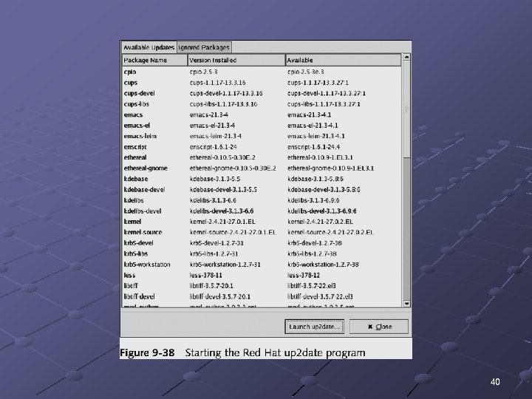Sort by Available column header
The width and height of the screenshot is (532, 399).
pos(344,61)
